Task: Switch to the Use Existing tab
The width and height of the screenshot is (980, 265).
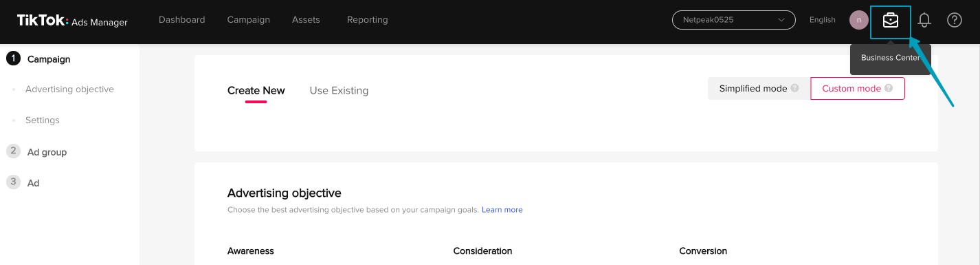Action: [x=339, y=90]
